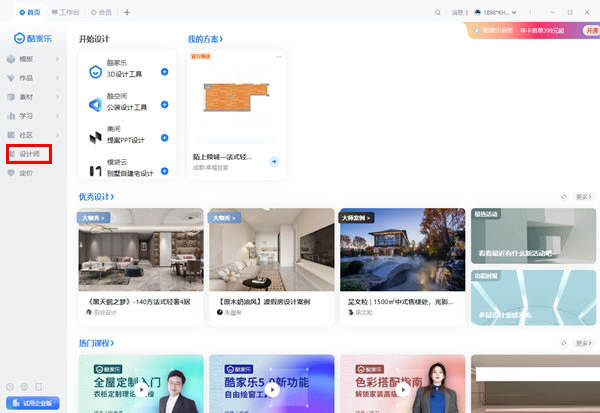Screen dimensions: 600x413
Task: Expand the 学习 submenu chevron
Action: point(57,116)
